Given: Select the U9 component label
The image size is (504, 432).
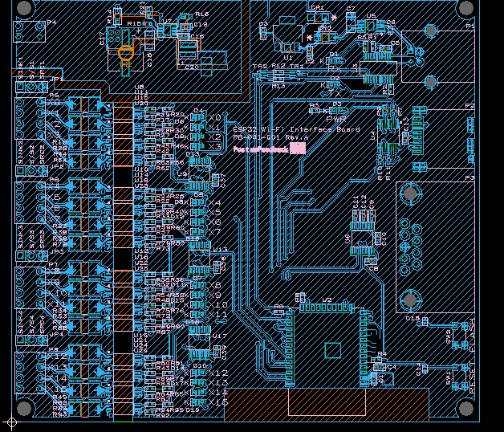Looking at the screenshot, I should (x=182, y=173).
